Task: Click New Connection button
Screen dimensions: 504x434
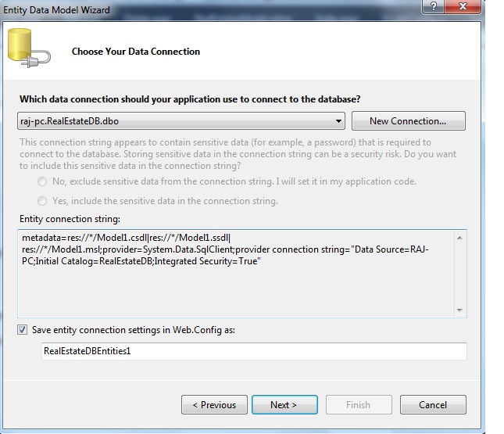Action: pyautogui.click(x=407, y=121)
